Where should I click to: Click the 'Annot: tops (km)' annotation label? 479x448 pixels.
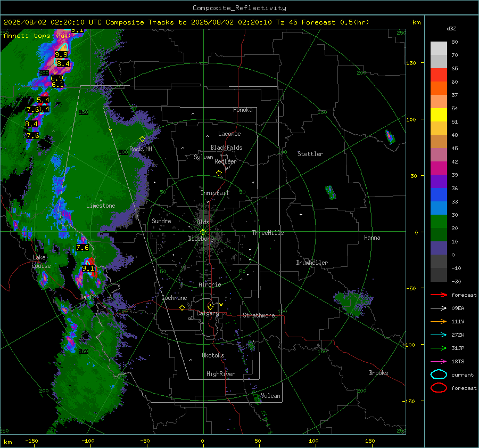(x=37, y=36)
